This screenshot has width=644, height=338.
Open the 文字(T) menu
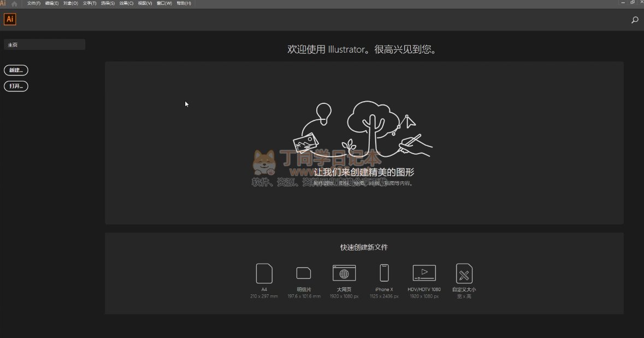(90, 3)
